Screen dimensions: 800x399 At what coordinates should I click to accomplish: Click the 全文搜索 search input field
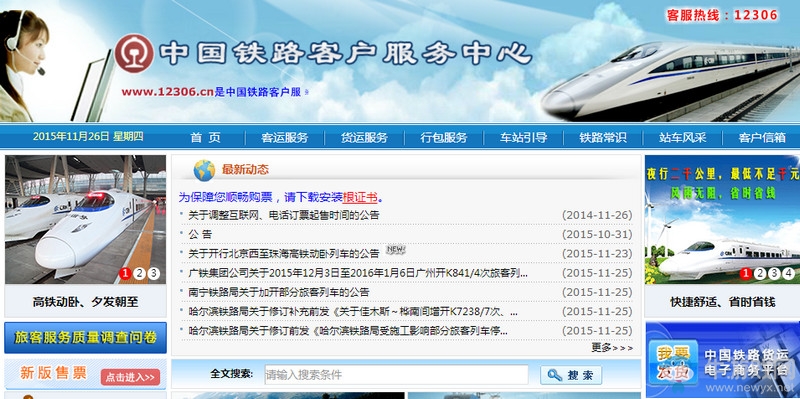396,375
